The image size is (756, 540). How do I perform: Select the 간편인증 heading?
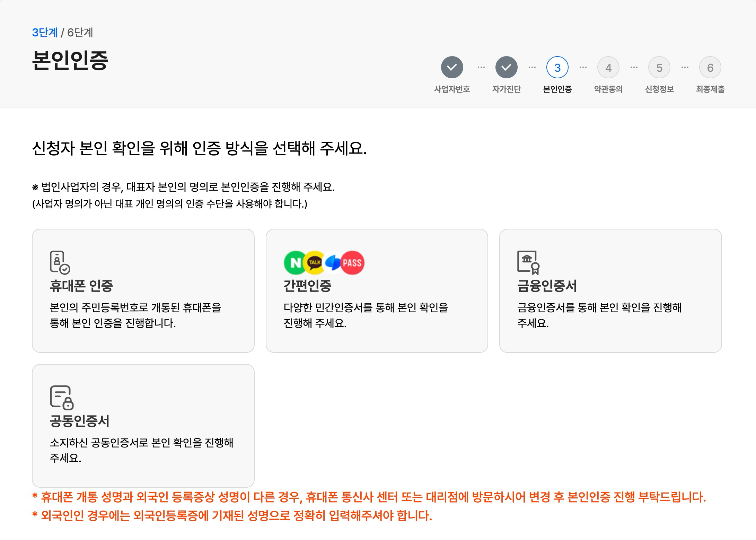pos(307,286)
